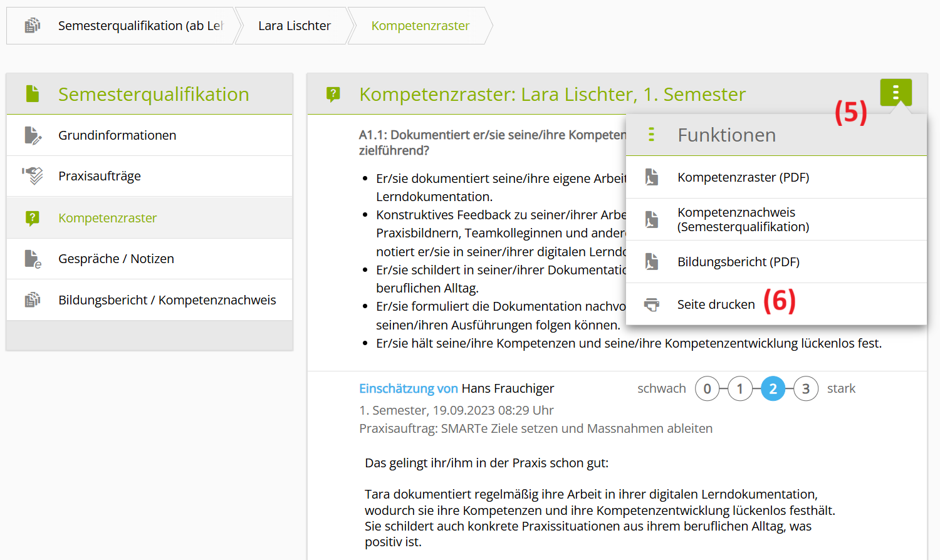Viewport: 940px width, 560px height.
Task: Click the Kompetenzraster question mark sidebar icon
Action: (32, 218)
